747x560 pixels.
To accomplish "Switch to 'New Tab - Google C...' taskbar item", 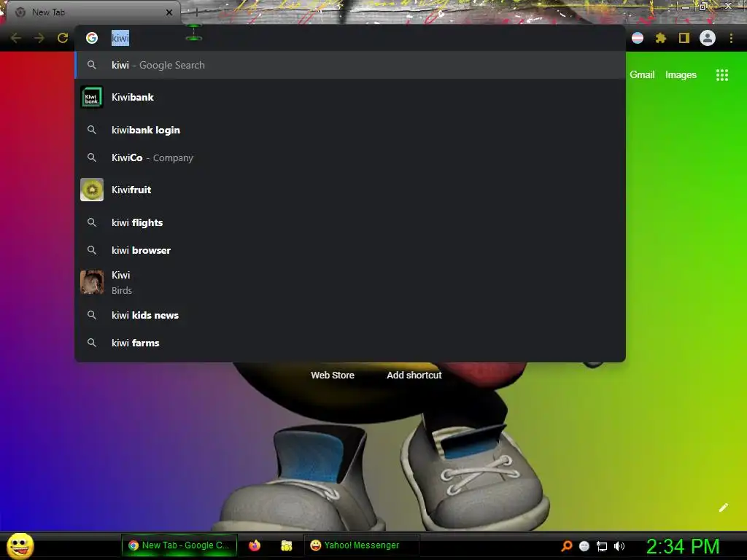I will [179, 545].
